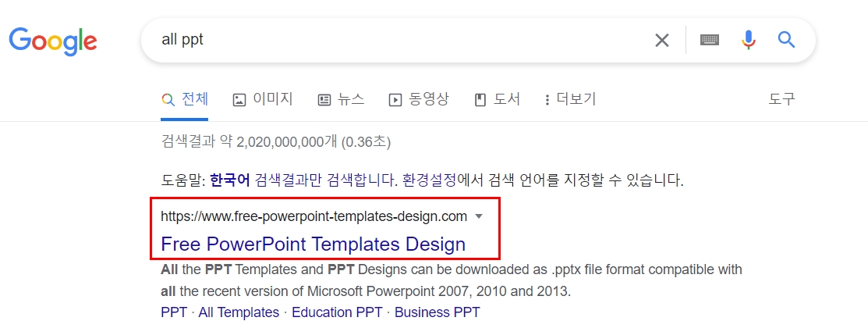
Task: Click the result URL free-powerpoint-templates-design.com
Action: (314, 217)
